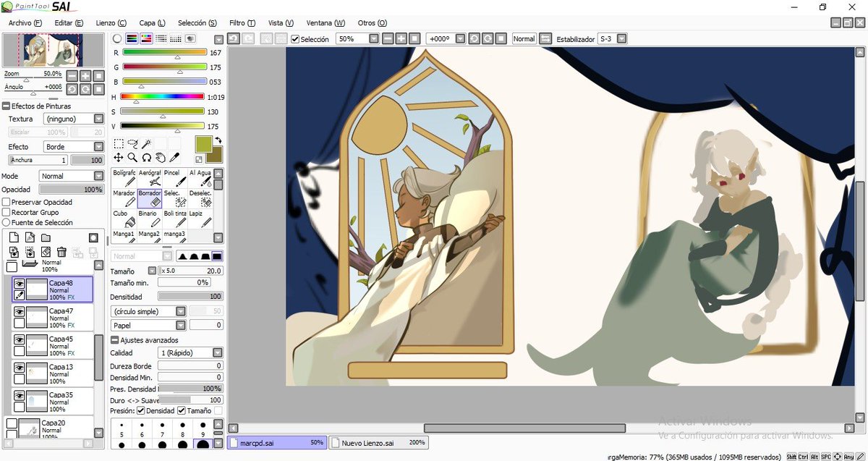Switch to the marcpd.sai document tab

(276, 442)
